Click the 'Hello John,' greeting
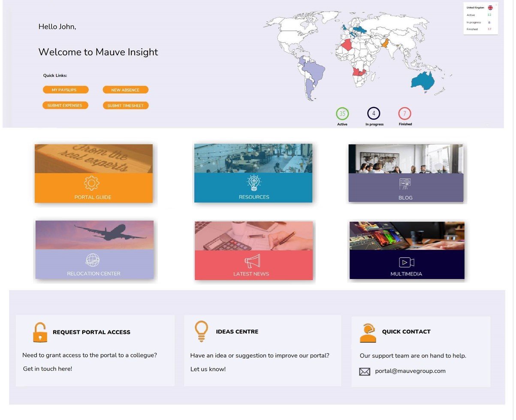516x420 pixels. [57, 27]
